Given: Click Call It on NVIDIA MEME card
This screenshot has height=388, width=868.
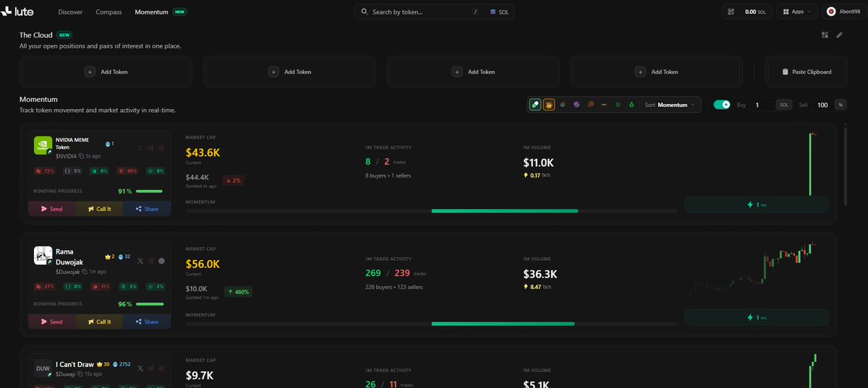Looking at the screenshot, I should click(99, 209).
